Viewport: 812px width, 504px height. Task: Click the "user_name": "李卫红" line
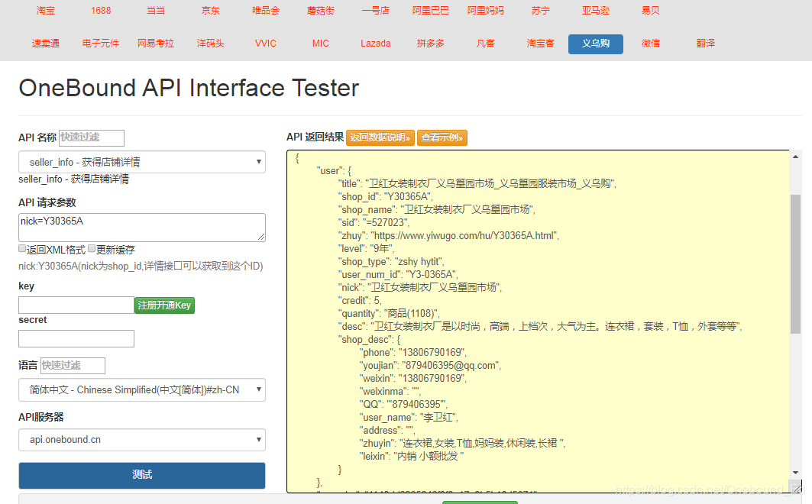click(x=409, y=417)
